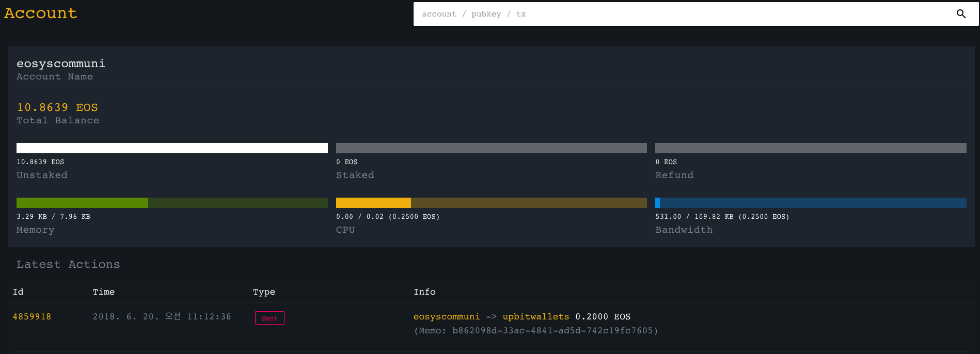This screenshot has width=980, height=354.
Task: Click the Type column header
Action: click(264, 292)
